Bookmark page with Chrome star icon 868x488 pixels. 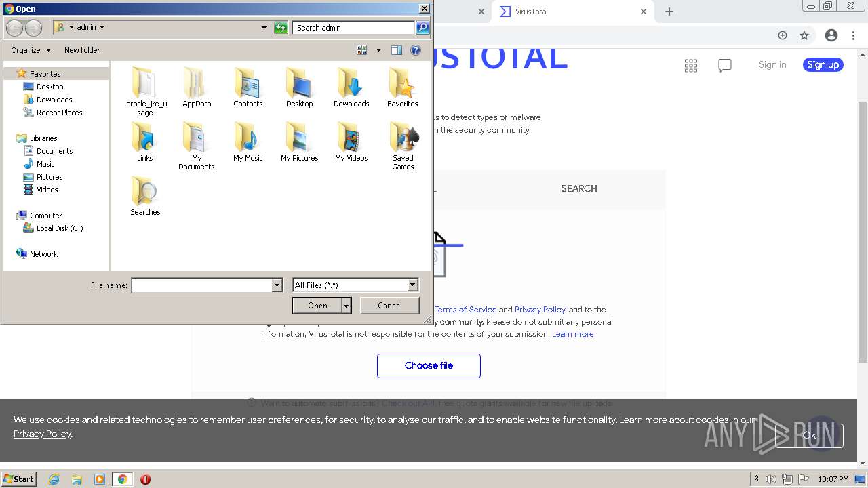tap(804, 35)
